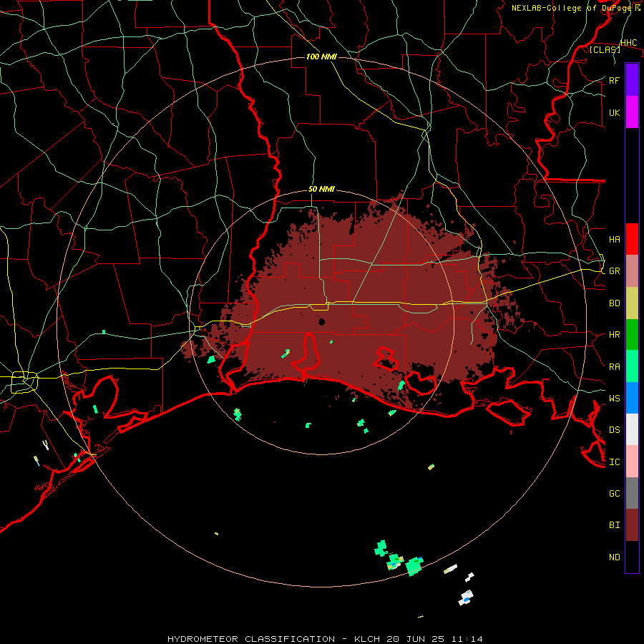Click the GC gray legend swatch

pos(632,493)
